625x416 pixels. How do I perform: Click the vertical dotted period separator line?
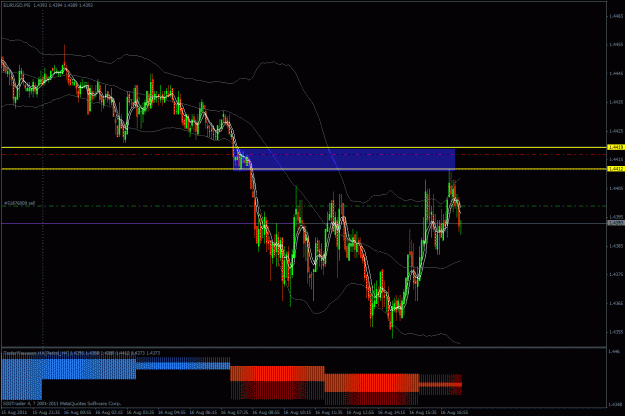coord(42,175)
